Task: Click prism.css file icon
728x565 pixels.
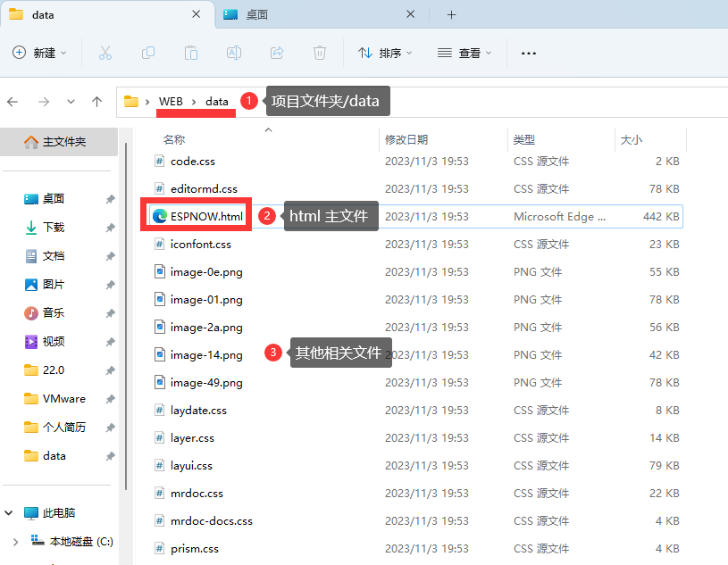Action: (x=160, y=548)
